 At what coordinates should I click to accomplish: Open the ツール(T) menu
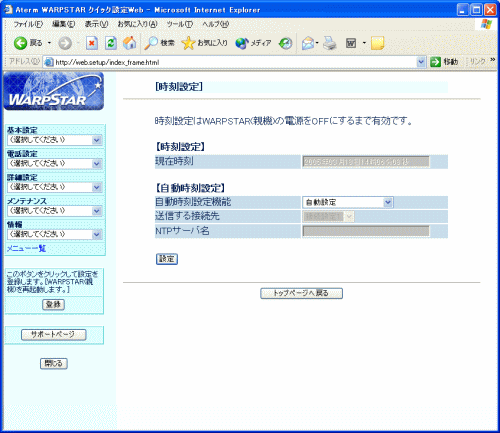[180, 24]
